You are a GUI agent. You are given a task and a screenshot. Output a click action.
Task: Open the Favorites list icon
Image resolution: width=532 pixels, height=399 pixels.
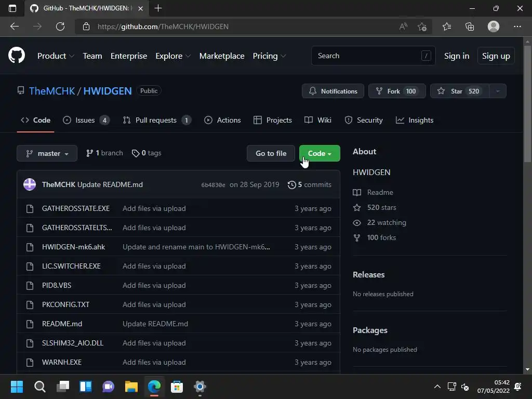447,26
